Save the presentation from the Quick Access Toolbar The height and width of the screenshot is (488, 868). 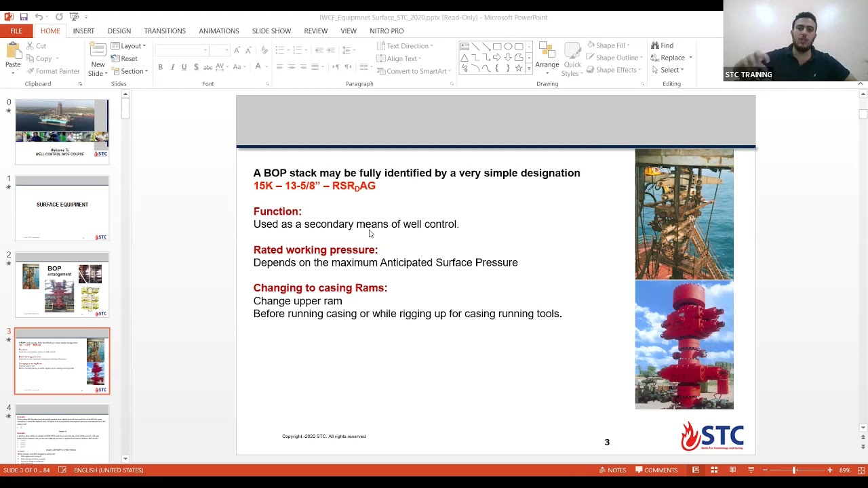coord(24,17)
